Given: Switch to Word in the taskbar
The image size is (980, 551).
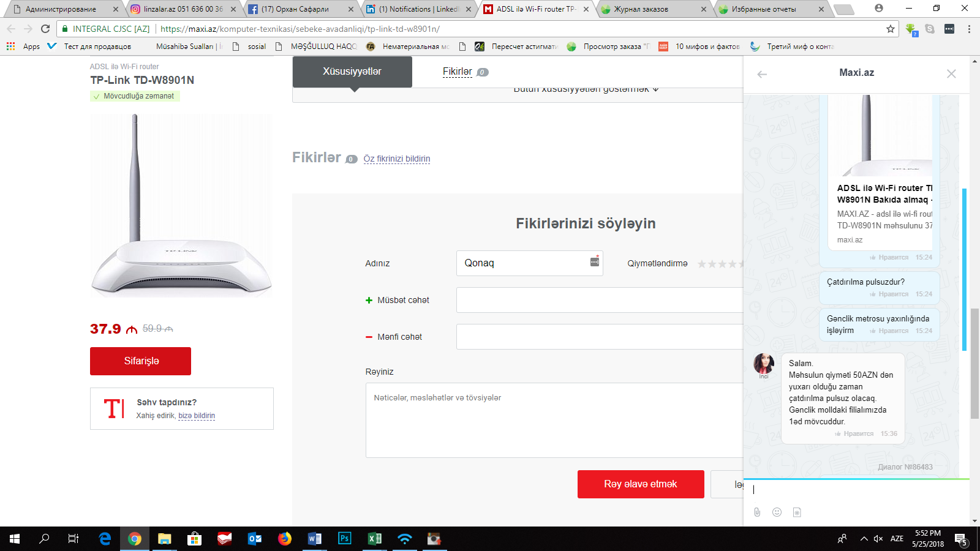Looking at the screenshot, I should [x=314, y=539].
